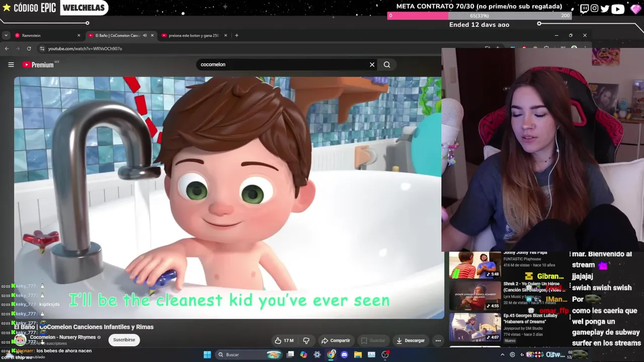
Task: Go back in the browser
Action: pyautogui.click(x=7, y=48)
